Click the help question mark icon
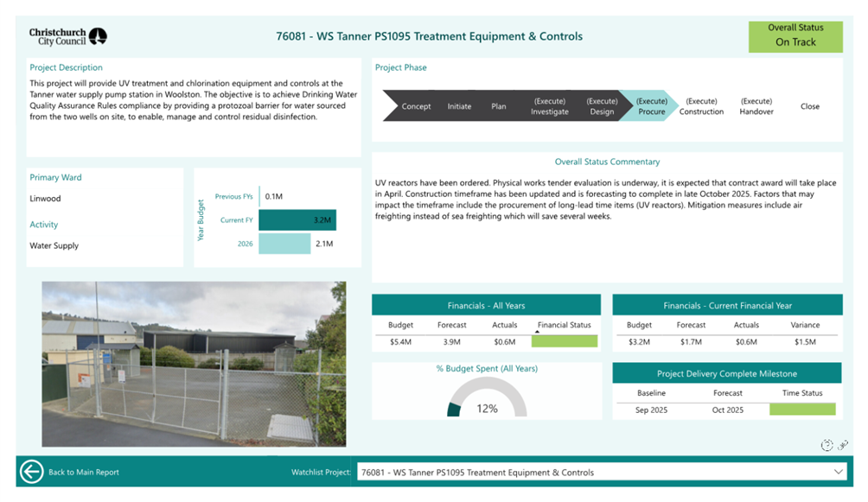Screen dimensions: 868x502 827,445
